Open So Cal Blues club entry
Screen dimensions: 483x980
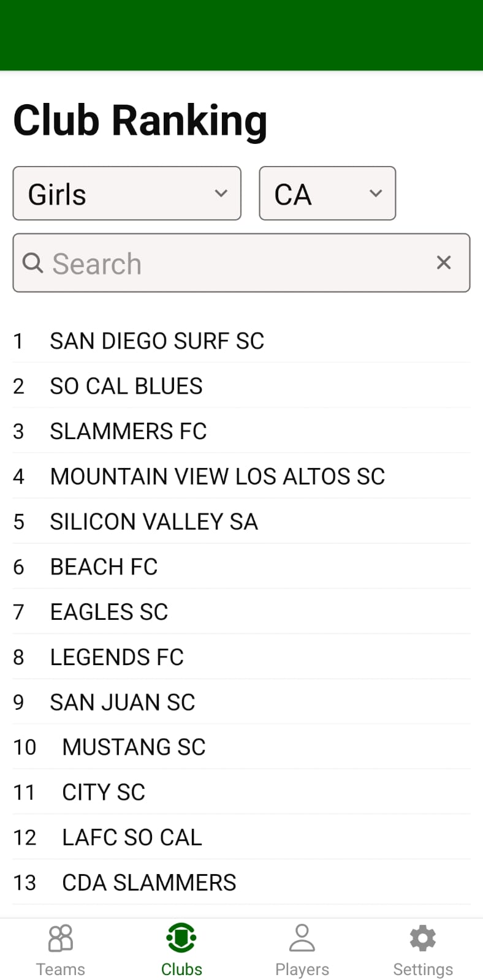coord(126,386)
